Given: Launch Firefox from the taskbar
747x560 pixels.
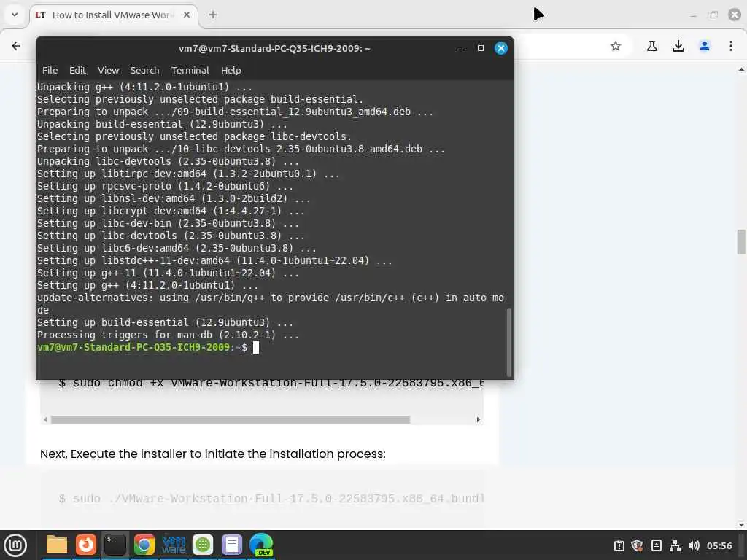Looking at the screenshot, I should pos(86,545).
